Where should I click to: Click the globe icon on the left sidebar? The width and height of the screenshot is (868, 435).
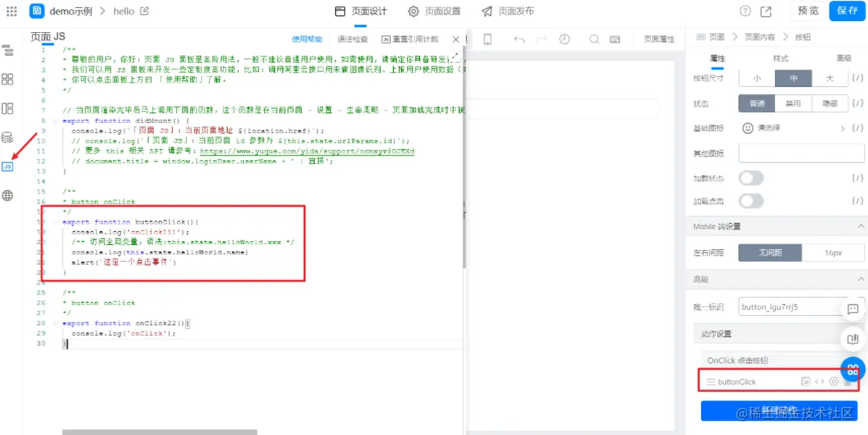9,194
